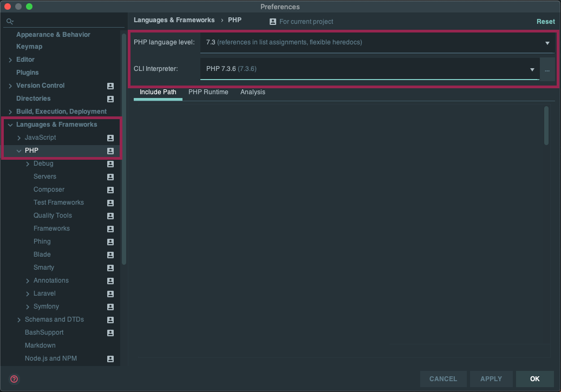
Task: Click the For current project icon in header
Action: tap(272, 22)
